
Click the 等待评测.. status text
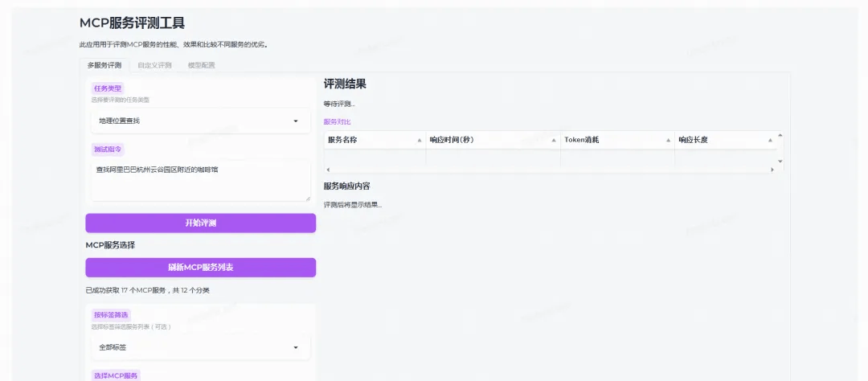[339, 104]
